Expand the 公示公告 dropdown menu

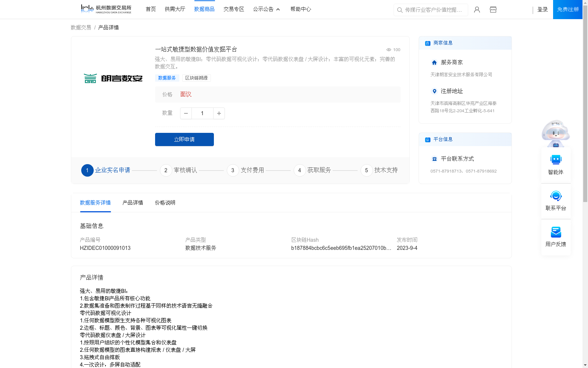click(267, 9)
